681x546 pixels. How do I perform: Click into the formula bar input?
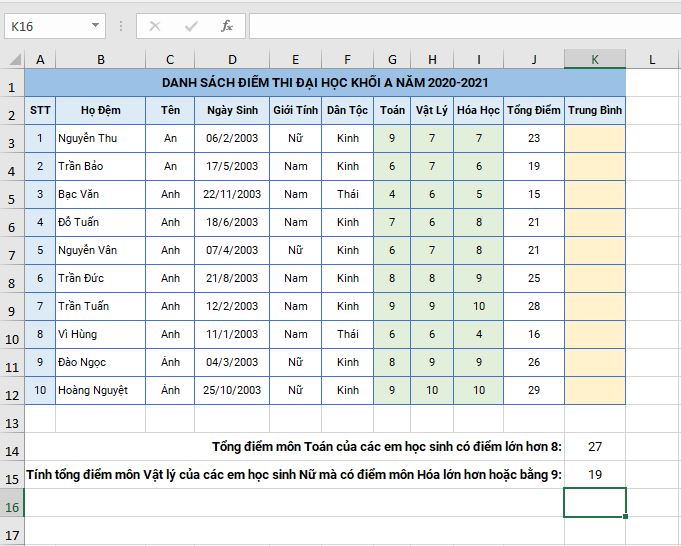coord(465,26)
